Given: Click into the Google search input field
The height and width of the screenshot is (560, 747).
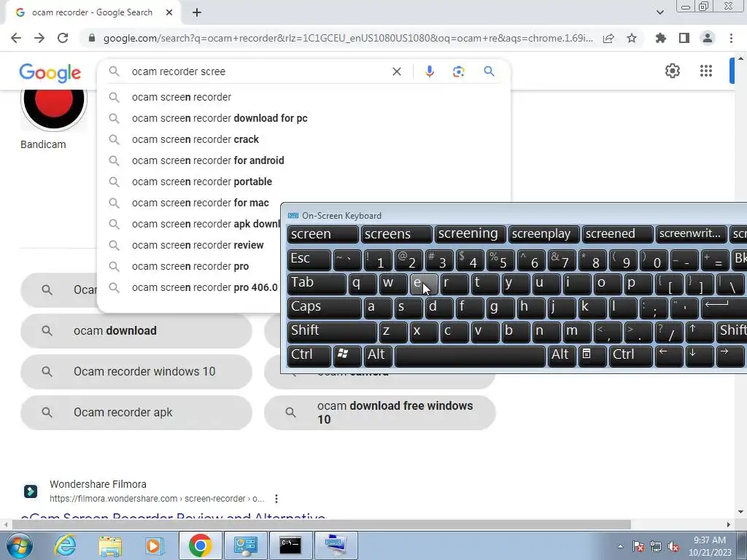Looking at the screenshot, I should tap(258, 71).
